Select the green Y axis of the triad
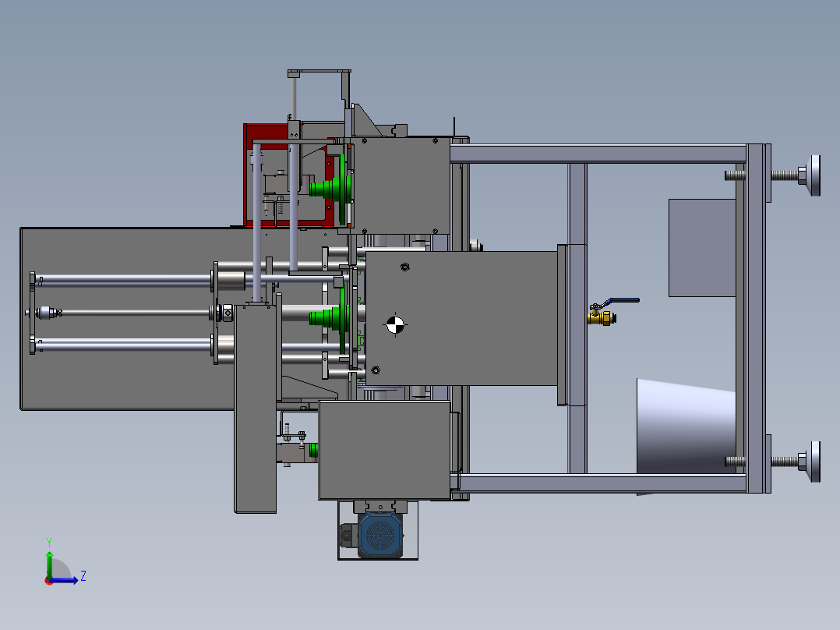The image size is (840, 630). point(49,564)
